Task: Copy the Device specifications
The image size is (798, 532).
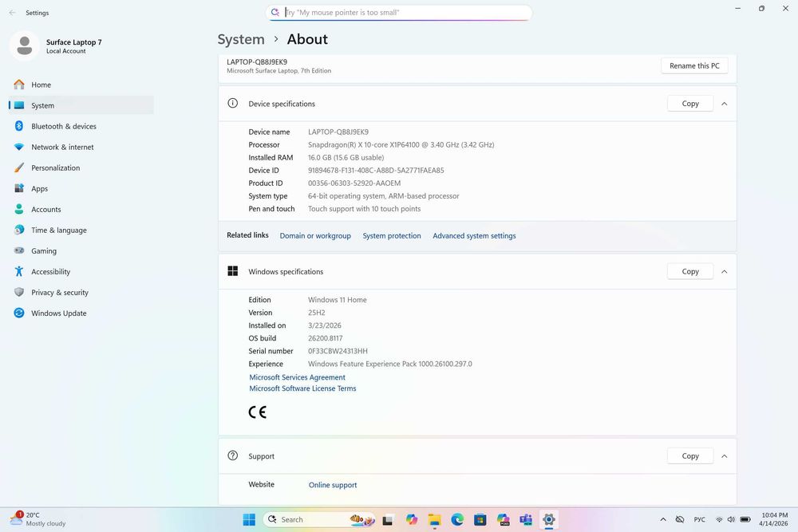Action: 690,103
